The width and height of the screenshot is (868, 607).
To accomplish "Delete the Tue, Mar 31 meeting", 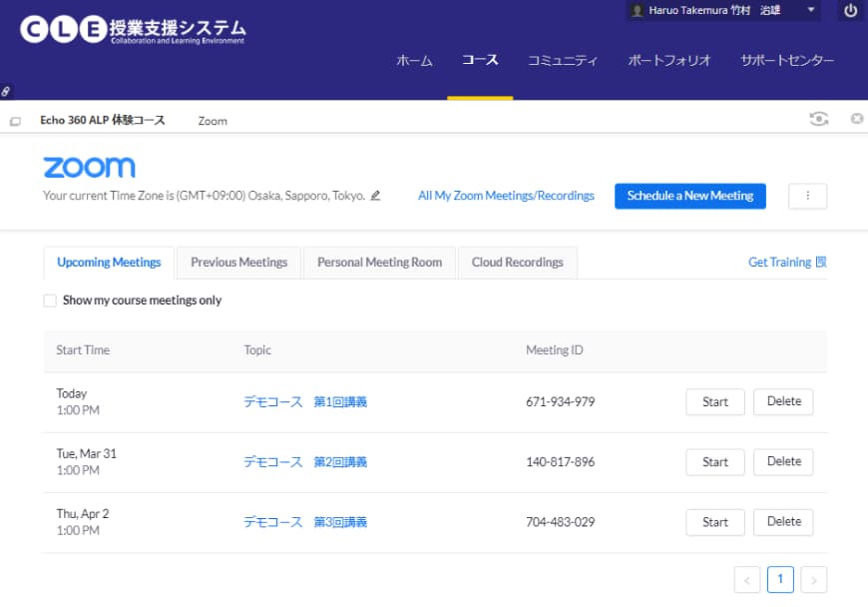I will [784, 462].
